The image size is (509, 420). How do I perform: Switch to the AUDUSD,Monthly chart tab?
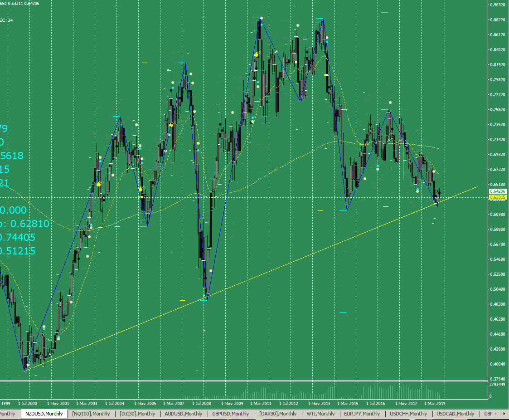pos(184,414)
